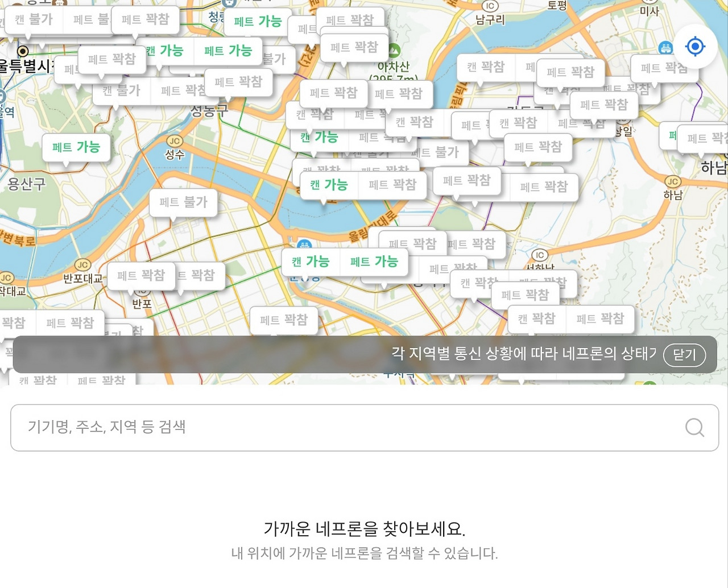The image size is (728, 588).
Task: Open the 페트 꽉참 marker left of 반포
Action: pyautogui.click(x=141, y=276)
